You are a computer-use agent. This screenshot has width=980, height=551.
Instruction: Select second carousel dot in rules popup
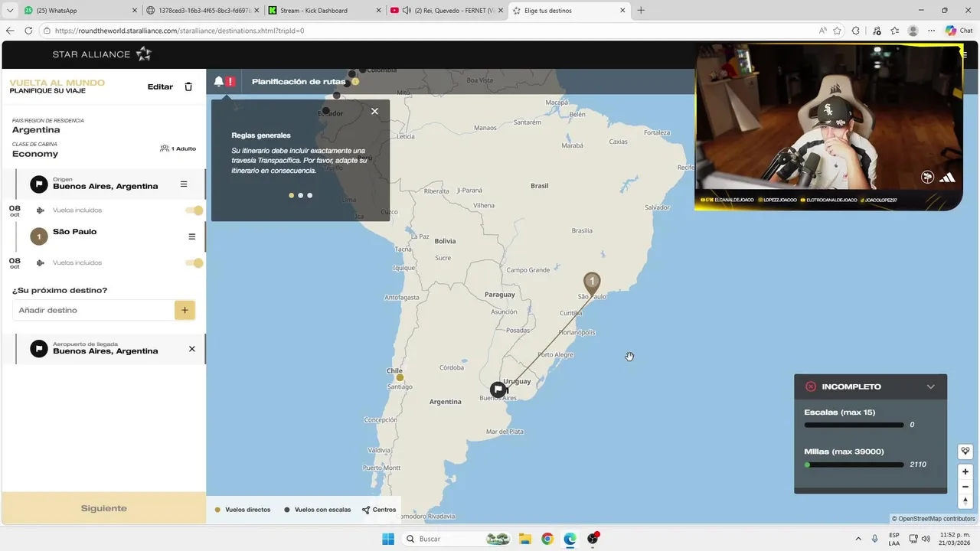300,195
